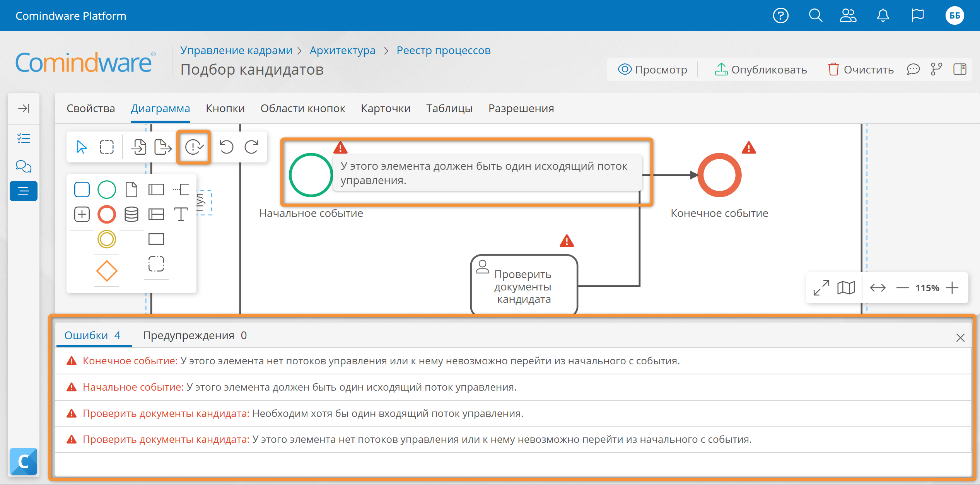Select the pointer arrow tool
This screenshot has width=980, height=485.
click(x=82, y=147)
